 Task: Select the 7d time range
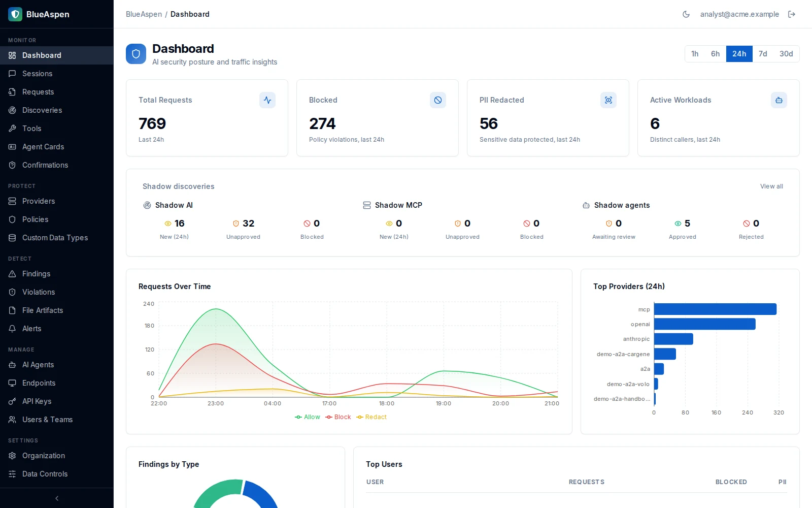tap(763, 54)
